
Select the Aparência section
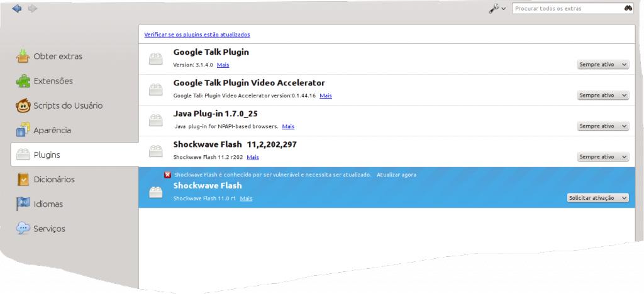53,130
